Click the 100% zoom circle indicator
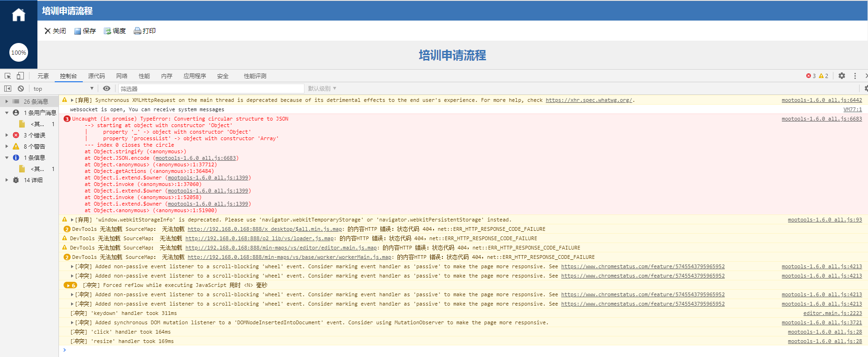Viewport: 868px width, 357px height. click(19, 52)
